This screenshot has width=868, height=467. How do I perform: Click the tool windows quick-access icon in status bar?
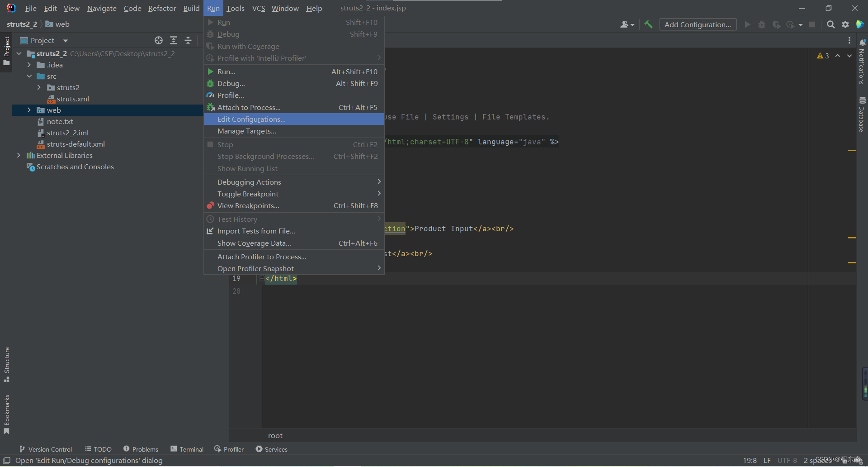(7, 460)
